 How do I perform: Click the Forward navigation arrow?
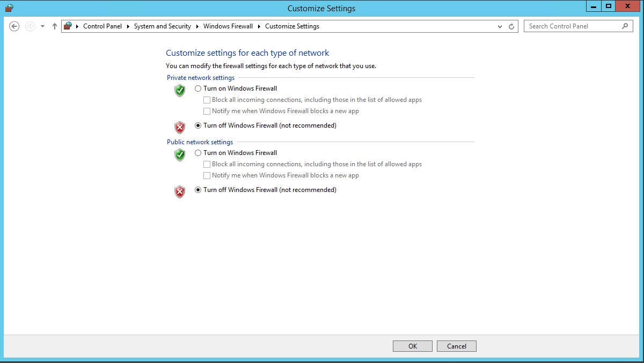click(30, 26)
